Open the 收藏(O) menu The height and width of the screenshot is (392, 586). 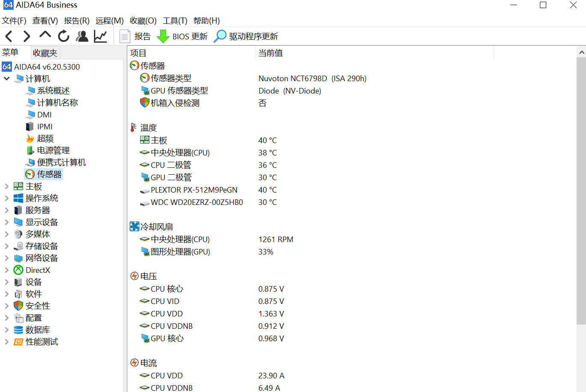tap(144, 20)
